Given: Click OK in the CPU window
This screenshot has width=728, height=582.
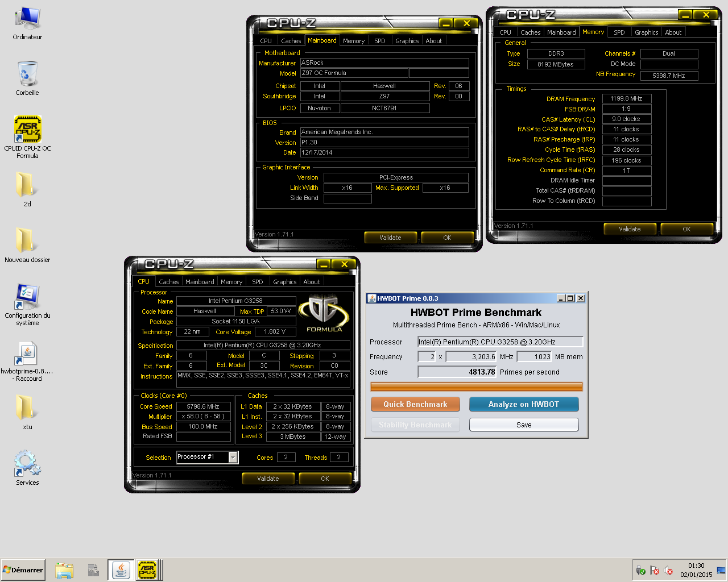Looking at the screenshot, I should click(325, 479).
